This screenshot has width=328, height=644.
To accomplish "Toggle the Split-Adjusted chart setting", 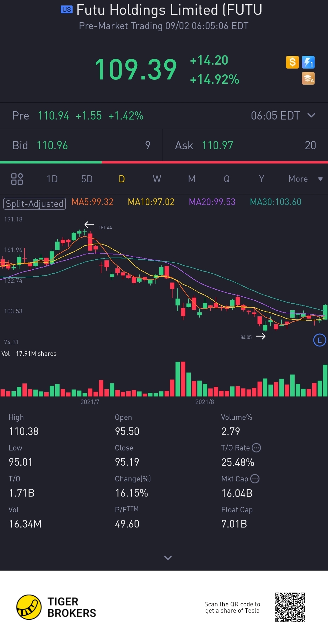I will tap(34, 204).
